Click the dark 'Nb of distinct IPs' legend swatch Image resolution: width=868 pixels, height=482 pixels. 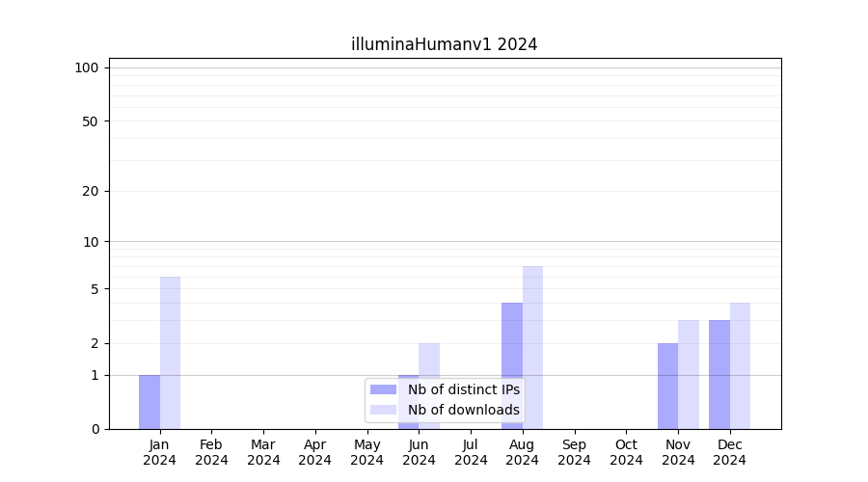(x=383, y=389)
